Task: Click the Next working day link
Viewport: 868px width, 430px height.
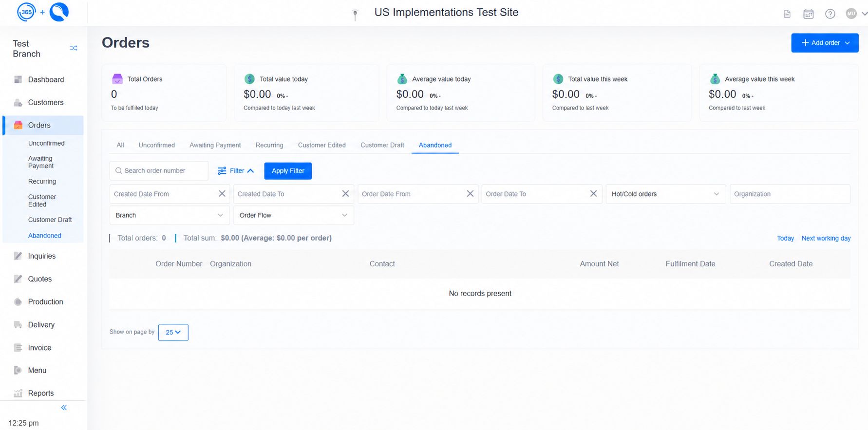Action: [826, 238]
